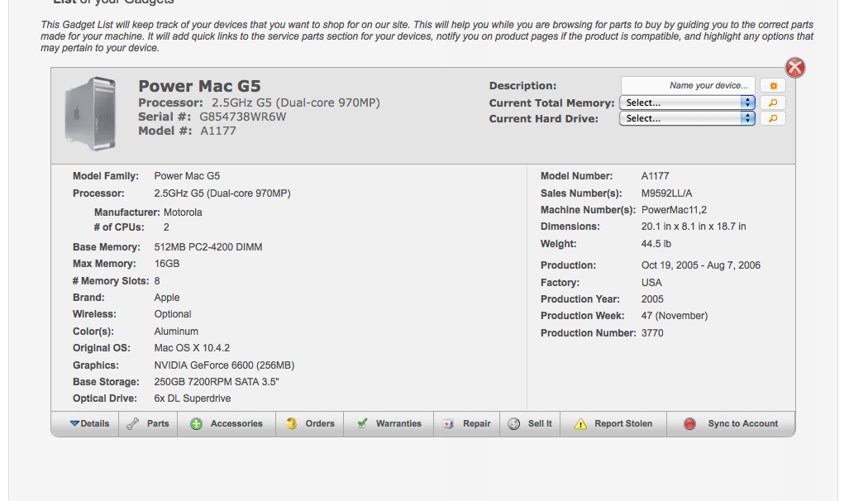
Task: Click brand value Apple
Action: [x=167, y=298]
